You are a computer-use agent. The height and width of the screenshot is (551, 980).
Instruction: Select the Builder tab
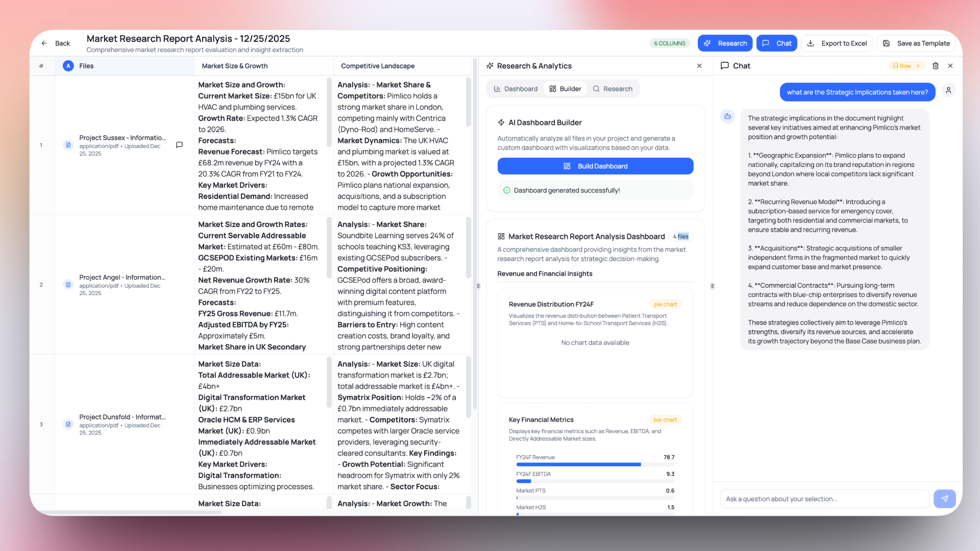pos(565,88)
